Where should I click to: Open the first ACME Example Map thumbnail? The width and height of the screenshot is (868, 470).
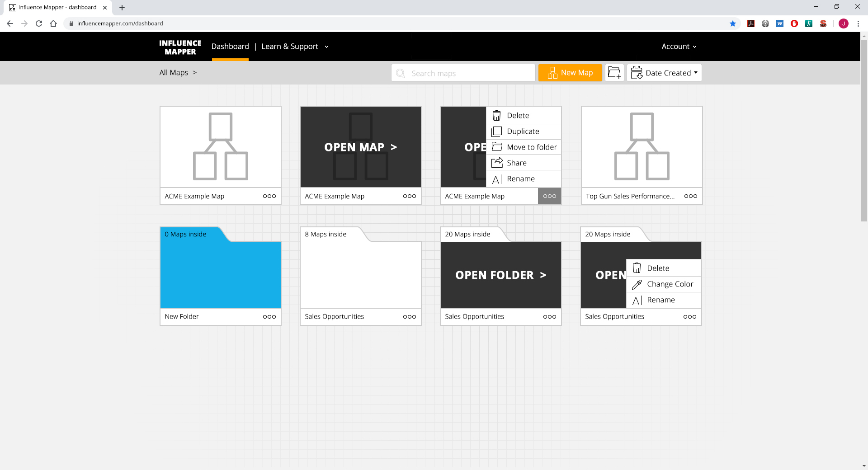[x=221, y=147]
